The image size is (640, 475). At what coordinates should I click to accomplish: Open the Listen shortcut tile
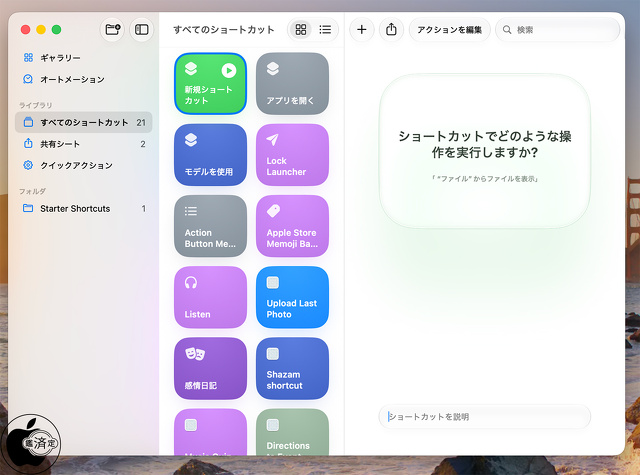coord(210,297)
